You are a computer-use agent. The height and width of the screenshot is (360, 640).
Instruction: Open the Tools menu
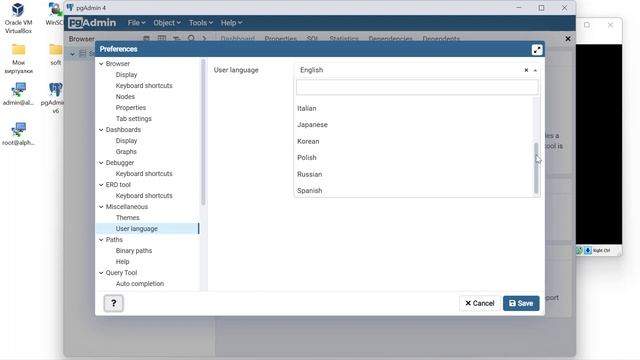pos(200,23)
